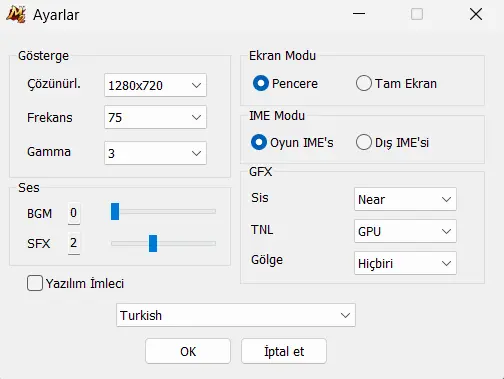The image size is (504, 379).
Task: Click the Yazılım İmleci label text
Action: click(x=85, y=284)
